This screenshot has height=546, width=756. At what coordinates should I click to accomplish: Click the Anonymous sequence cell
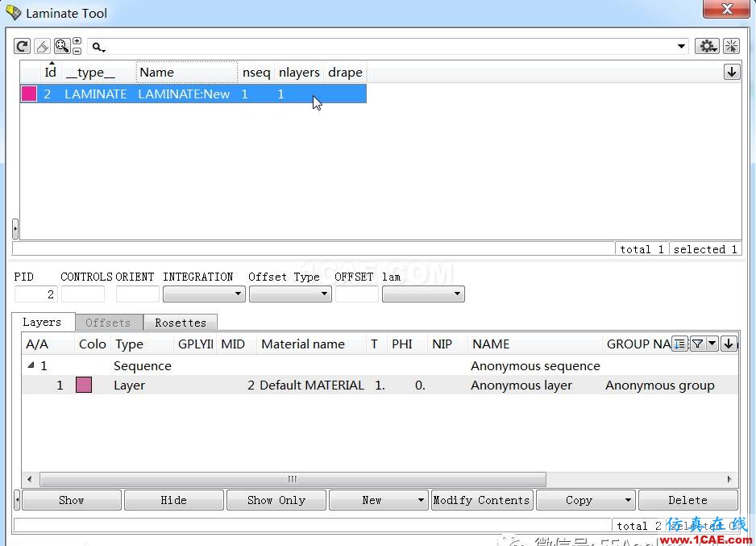pos(535,366)
